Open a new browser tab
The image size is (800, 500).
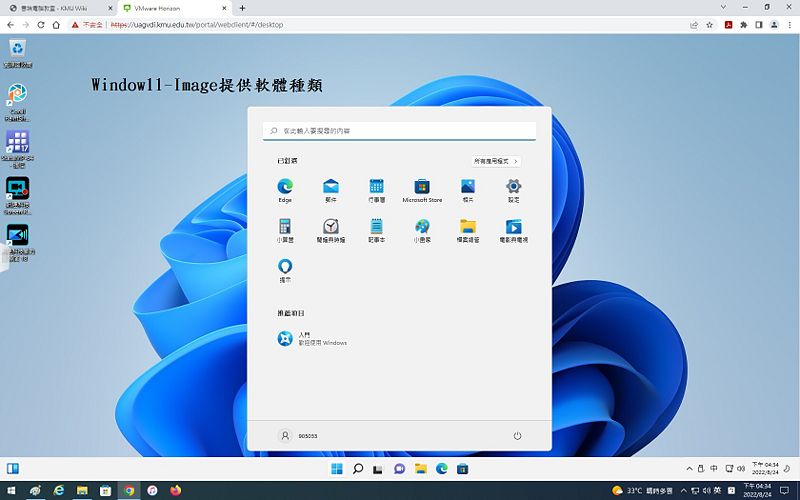(x=242, y=8)
